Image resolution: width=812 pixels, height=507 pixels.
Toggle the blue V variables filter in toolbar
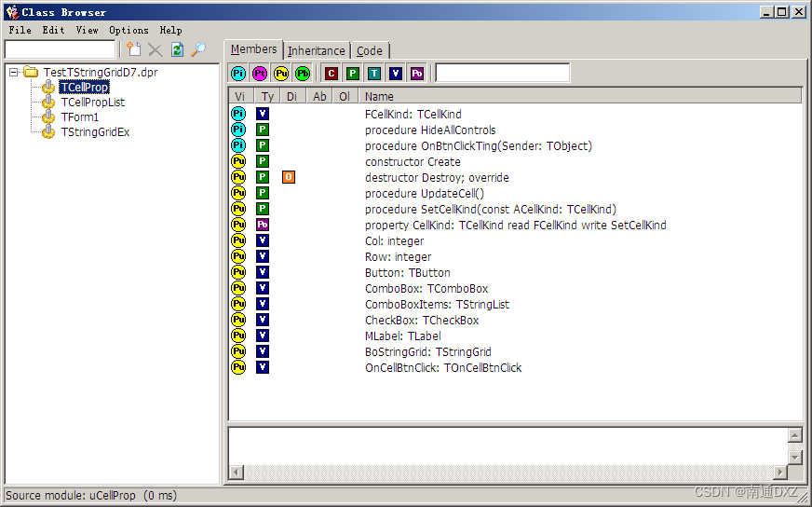[396, 74]
